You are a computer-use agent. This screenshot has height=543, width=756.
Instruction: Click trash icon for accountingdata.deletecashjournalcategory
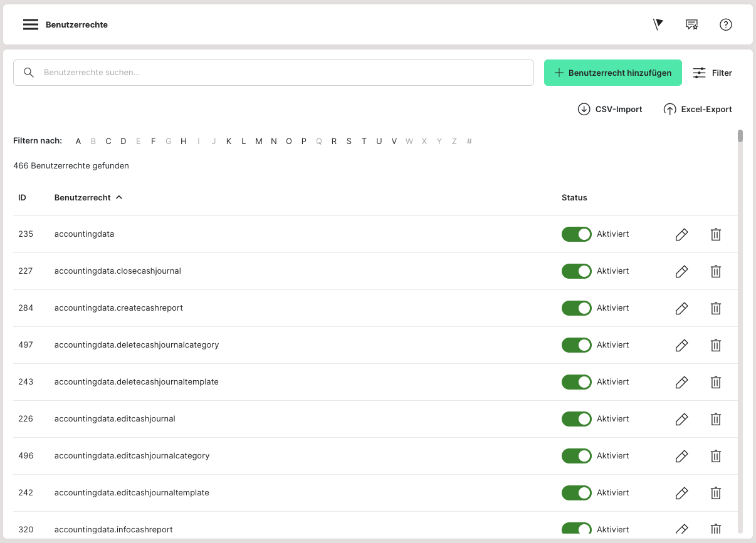point(715,345)
